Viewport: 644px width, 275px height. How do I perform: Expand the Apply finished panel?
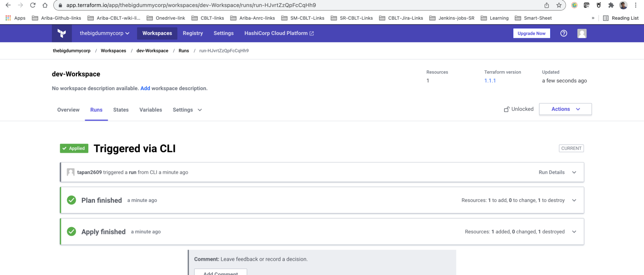(x=574, y=232)
